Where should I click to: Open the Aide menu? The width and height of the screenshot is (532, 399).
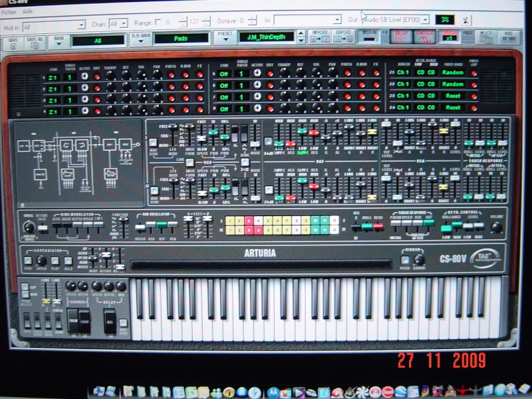(27, 11)
